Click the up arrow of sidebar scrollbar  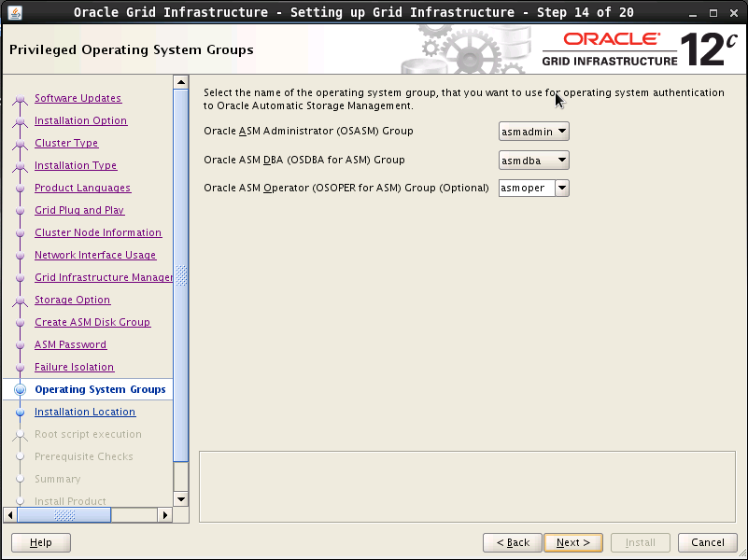tap(181, 82)
